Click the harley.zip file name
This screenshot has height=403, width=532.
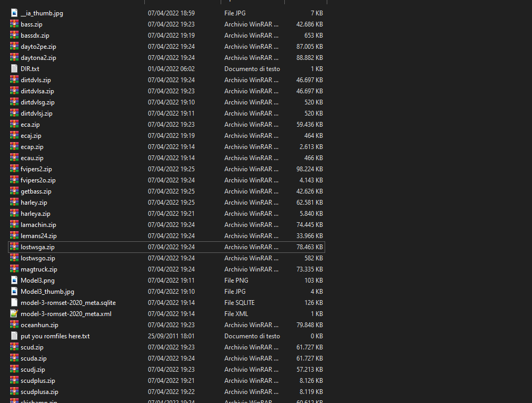(x=34, y=203)
